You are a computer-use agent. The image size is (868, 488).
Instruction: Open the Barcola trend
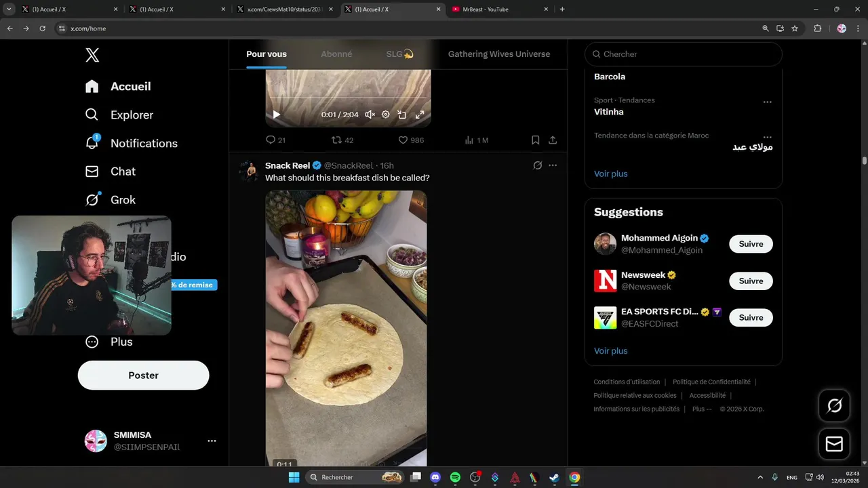(x=610, y=77)
